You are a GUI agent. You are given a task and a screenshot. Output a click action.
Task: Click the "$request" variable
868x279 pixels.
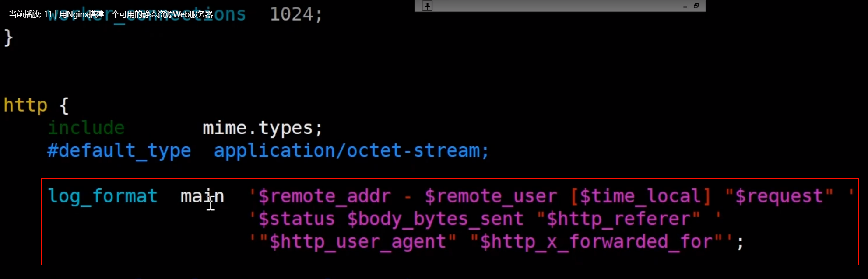tap(779, 196)
